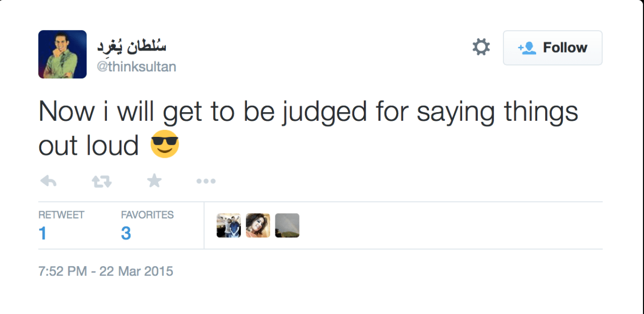This screenshot has height=314, width=644.
Task: Follow the @thinksultan account
Action: 552,48
